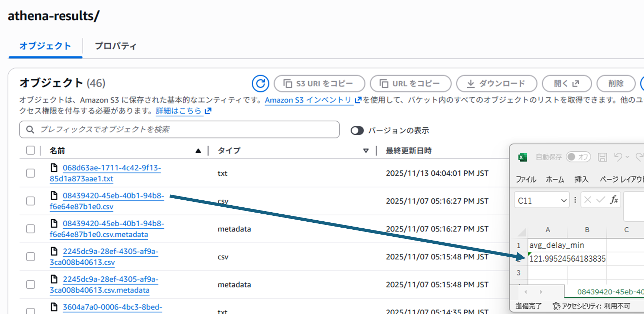Click search magnifier icon in prefix field
This screenshot has height=314, width=644.
pyautogui.click(x=30, y=130)
